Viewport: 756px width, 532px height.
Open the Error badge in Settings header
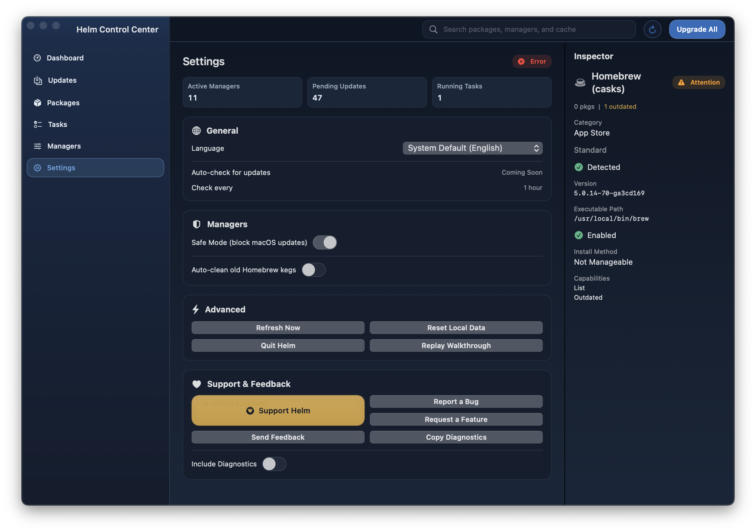[531, 61]
